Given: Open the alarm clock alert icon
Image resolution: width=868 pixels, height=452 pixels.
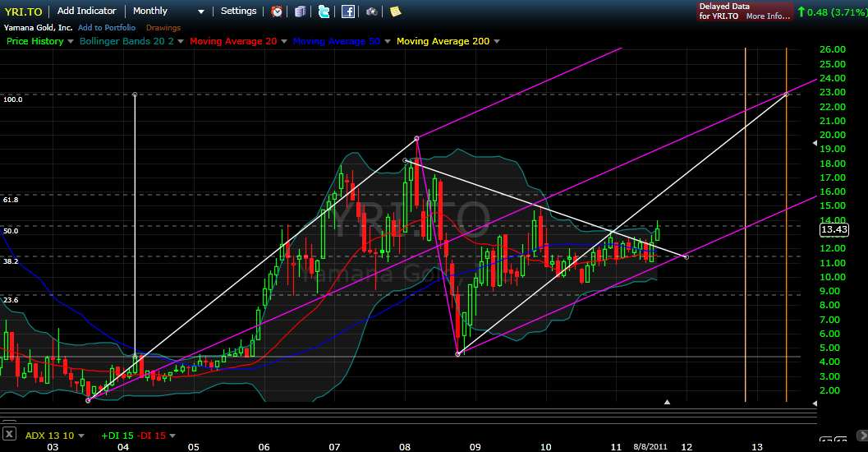Looking at the screenshot, I should [x=277, y=11].
